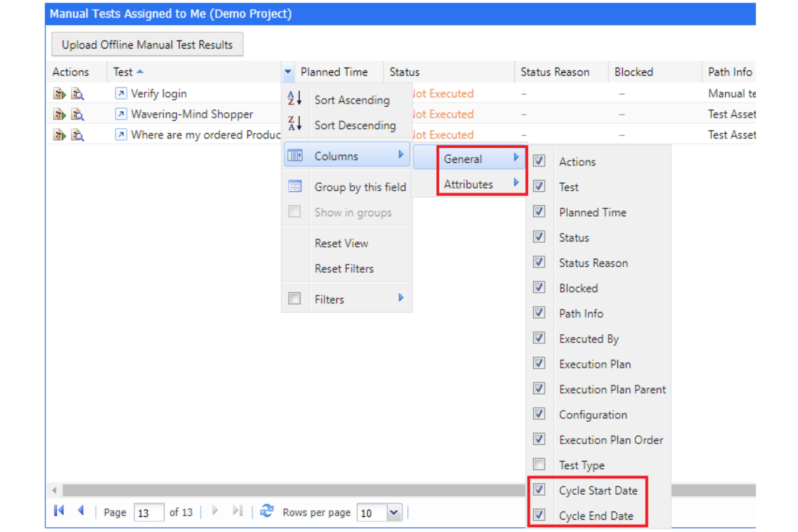The width and height of the screenshot is (798, 532).
Task: Click the run icon for Verify login
Action: 59,94
